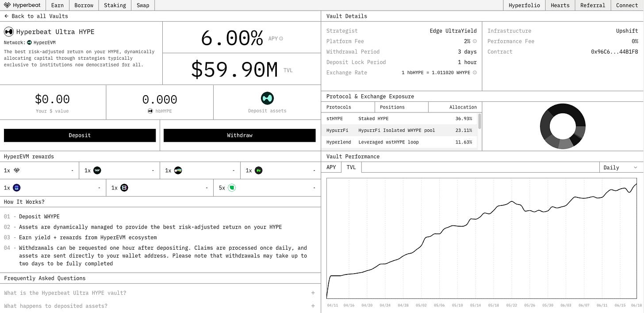Click the contract address 0x96C6...44B1FB

615,52
